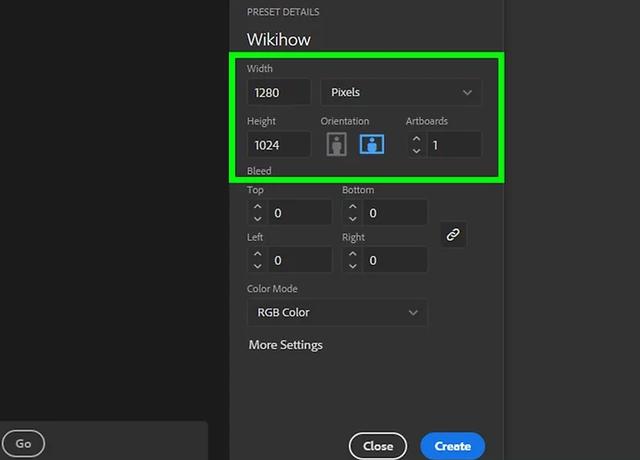Viewport: 640px width, 460px height.
Task: Increase Right bleed with up arrow
Action: 353,254
